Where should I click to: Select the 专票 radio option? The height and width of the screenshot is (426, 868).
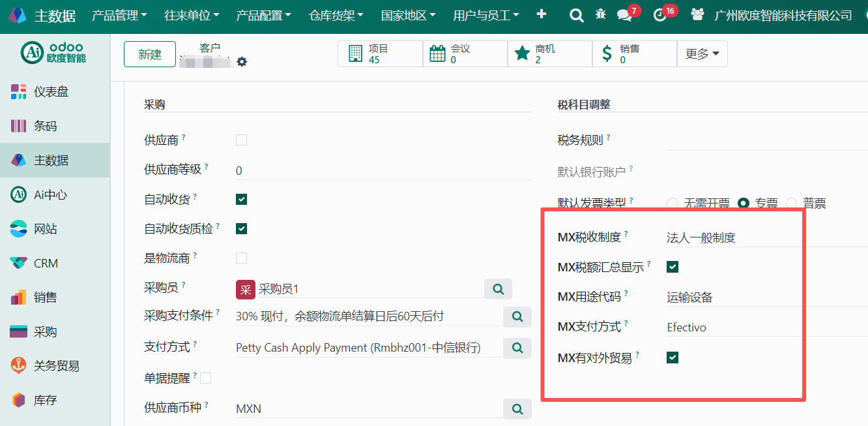743,203
